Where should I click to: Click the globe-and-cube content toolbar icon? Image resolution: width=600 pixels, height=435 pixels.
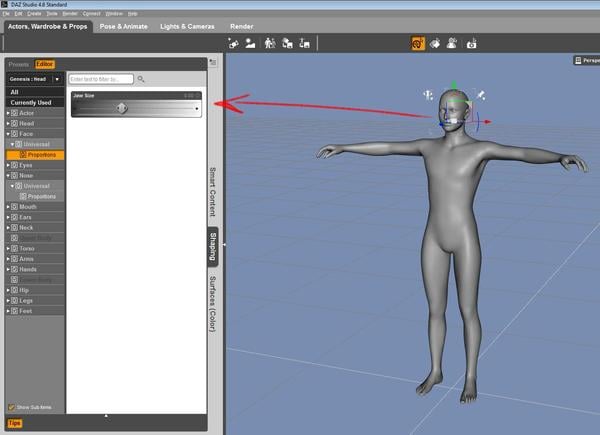[x=287, y=43]
